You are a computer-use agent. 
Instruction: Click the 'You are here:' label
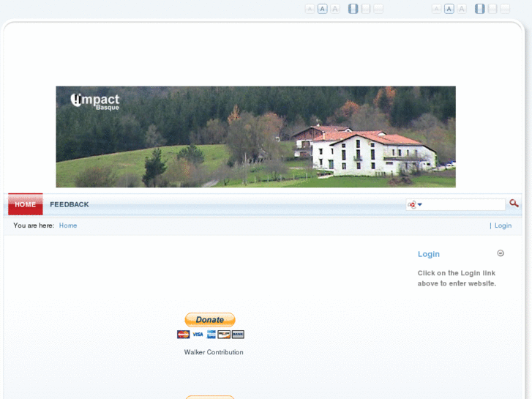tap(34, 225)
